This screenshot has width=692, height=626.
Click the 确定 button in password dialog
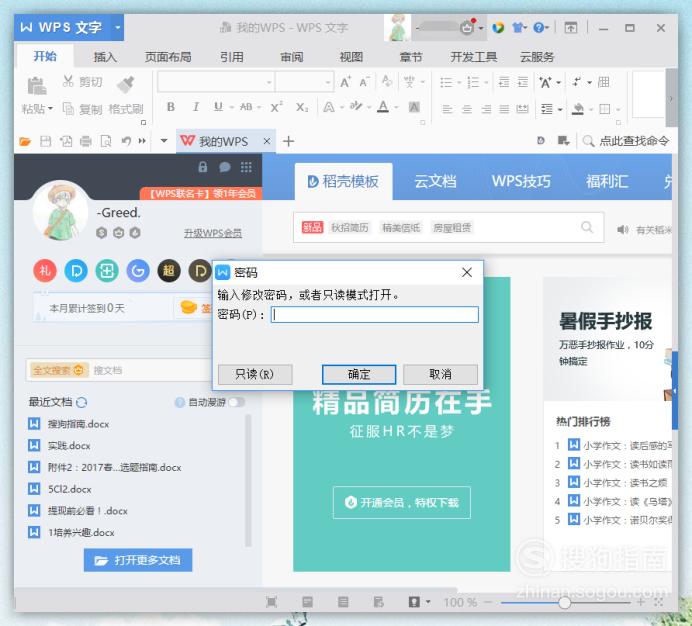pos(359,375)
